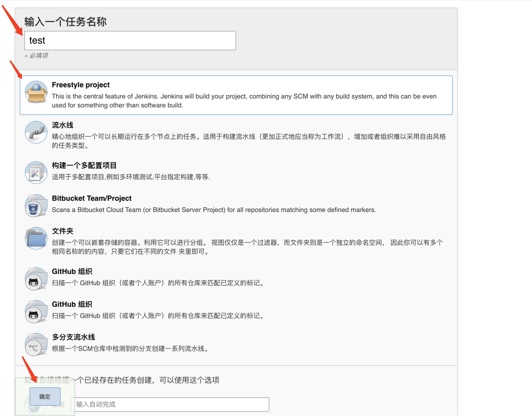The image size is (532, 416).
Task: Choose the "流水线" item title
Action: point(63,125)
